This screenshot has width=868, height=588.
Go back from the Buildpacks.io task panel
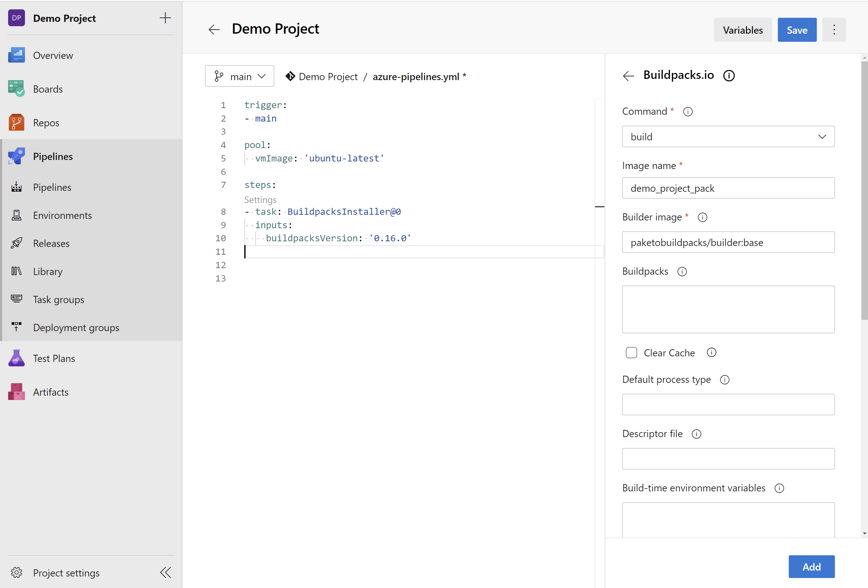click(x=629, y=76)
